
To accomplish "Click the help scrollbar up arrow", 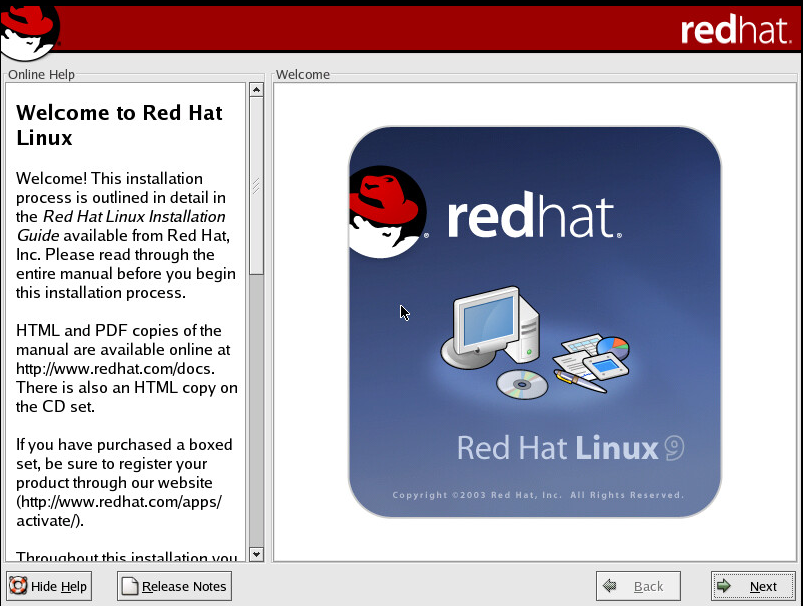I will click(256, 90).
